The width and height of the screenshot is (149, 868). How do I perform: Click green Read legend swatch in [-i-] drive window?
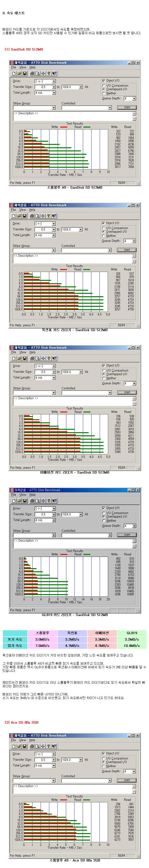point(87,270)
